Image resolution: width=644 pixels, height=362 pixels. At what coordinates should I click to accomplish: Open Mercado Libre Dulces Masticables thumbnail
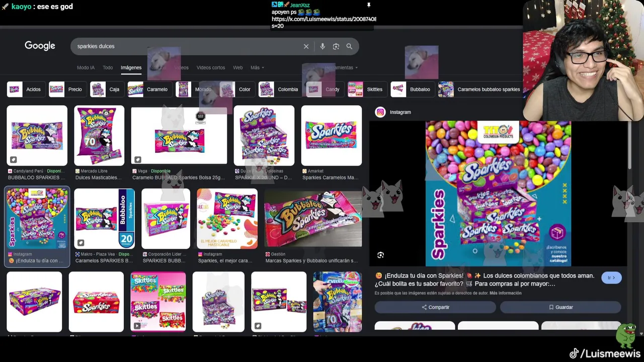pyautogui.click(x=99, y=135)
